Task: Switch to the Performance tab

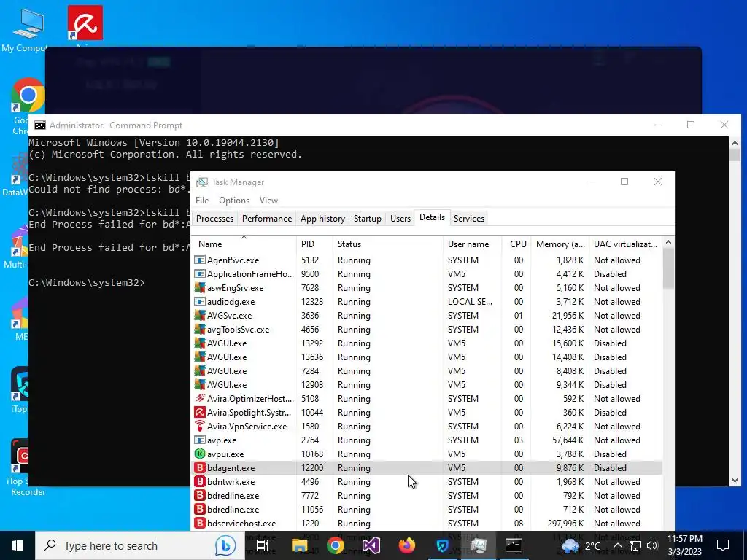Action: tap(267, 219)
